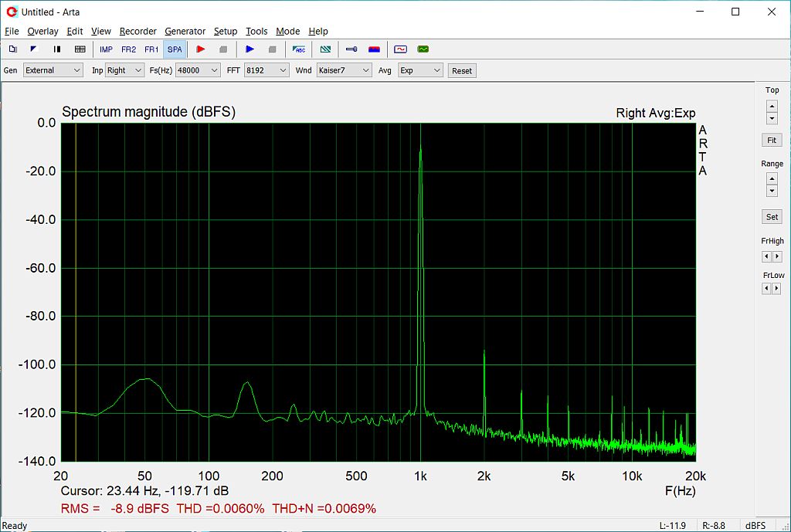Click the ABC text label toolbar icon

(x=299, y=49)
